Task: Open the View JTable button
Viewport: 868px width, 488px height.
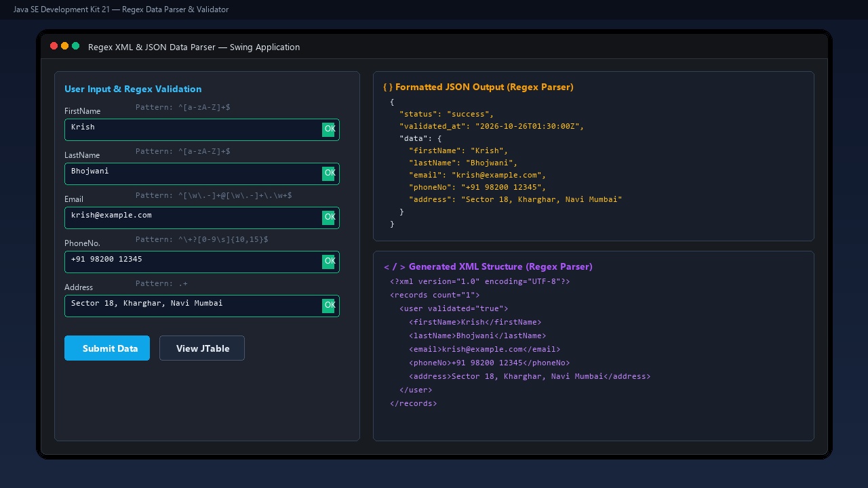Action: pyautogui.click(x=202, y=348)
